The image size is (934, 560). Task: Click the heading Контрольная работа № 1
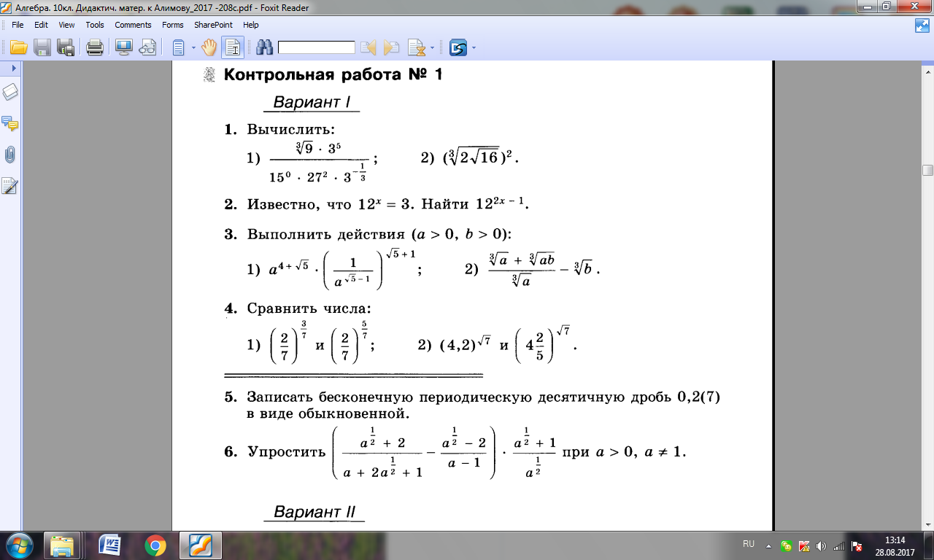click(333, 75)
